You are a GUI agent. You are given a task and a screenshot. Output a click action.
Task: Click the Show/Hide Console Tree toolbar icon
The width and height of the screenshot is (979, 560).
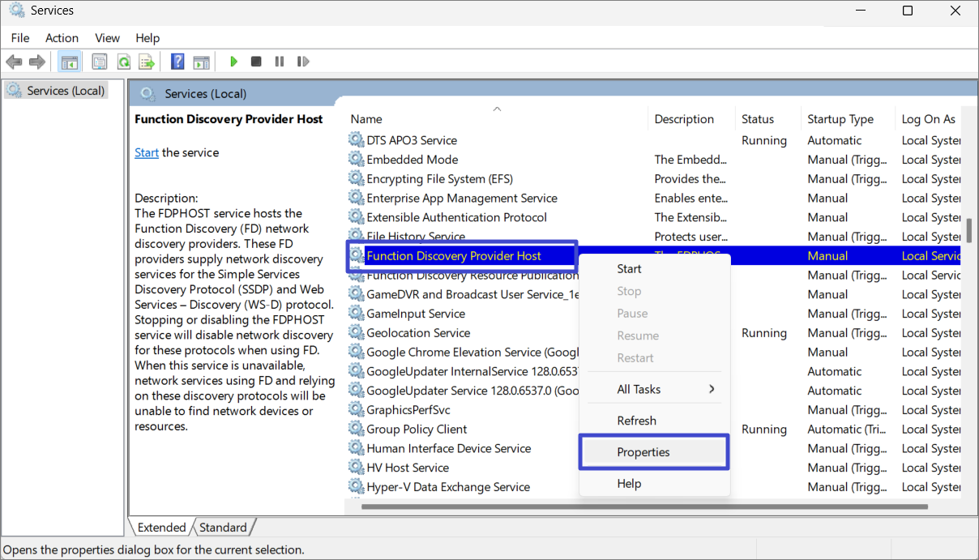pyautogui.click(x=69, y=62)
